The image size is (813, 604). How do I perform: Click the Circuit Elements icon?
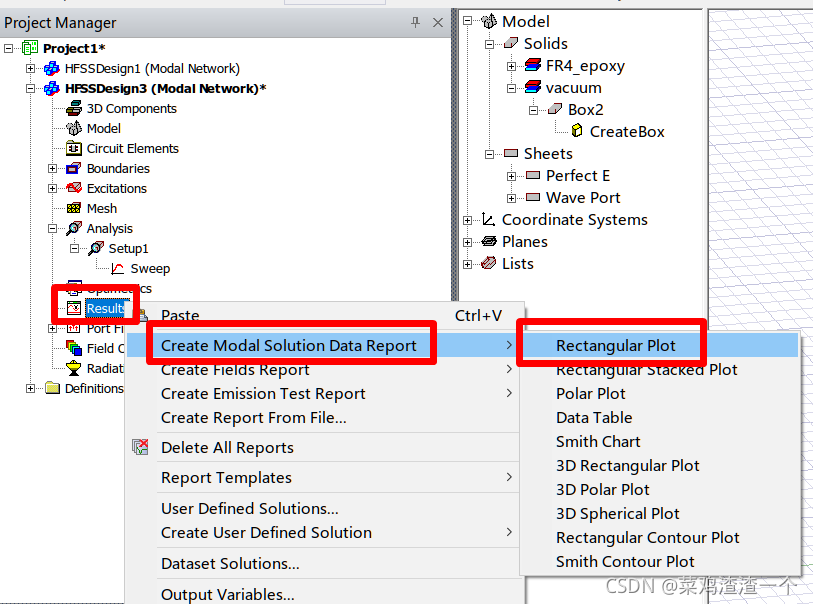click(x=74, y=149)
